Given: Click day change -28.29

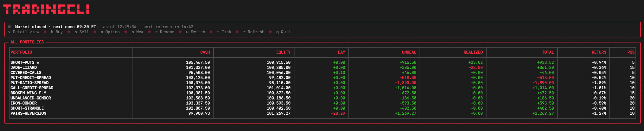Looking at the screenshot, I should (x=338, y=113).
